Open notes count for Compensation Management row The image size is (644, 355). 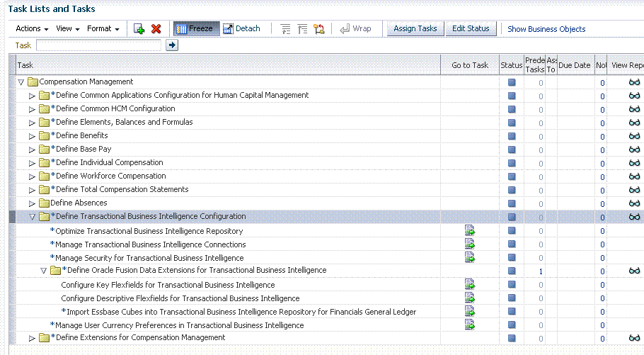(x=602, y=83)
